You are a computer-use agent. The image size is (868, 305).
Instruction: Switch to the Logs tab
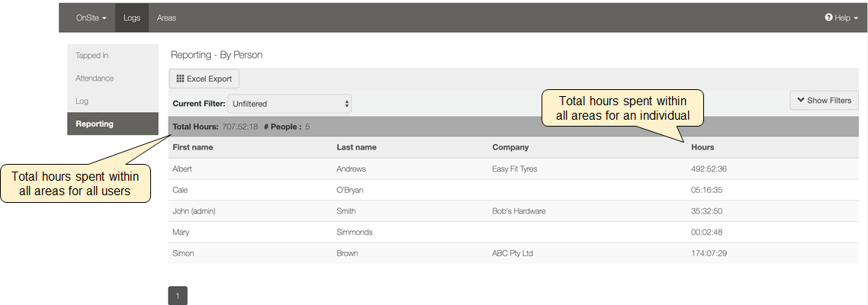click(x=132, y=18)
